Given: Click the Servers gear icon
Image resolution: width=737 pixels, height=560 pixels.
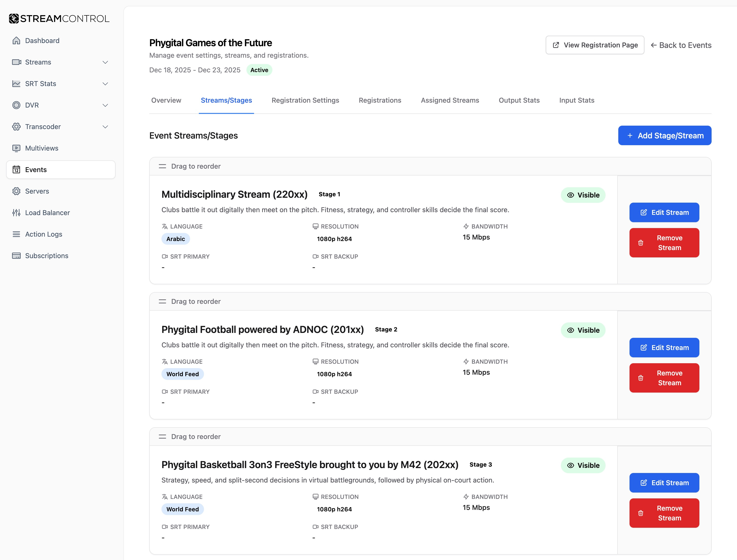Looking at the screenshot, I should [17, 191].
